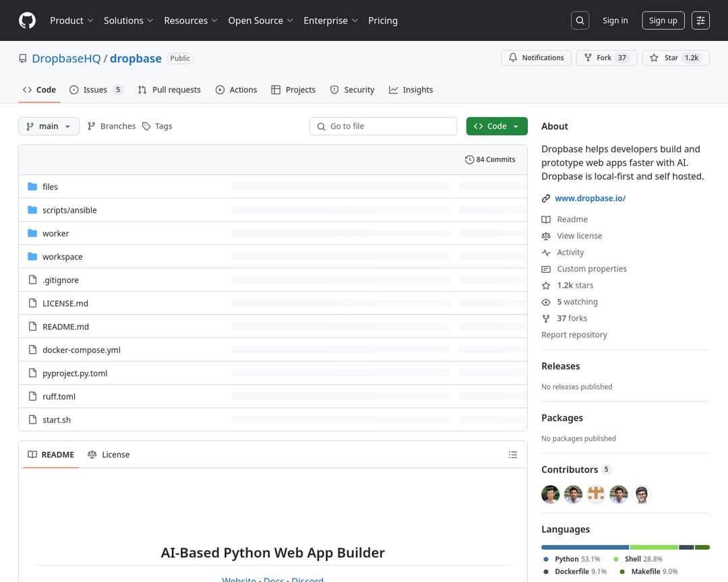The width and height of the screenshot is (728, 582).
Task: Click the Notifications bell button
Action: (x=537, y=57)
